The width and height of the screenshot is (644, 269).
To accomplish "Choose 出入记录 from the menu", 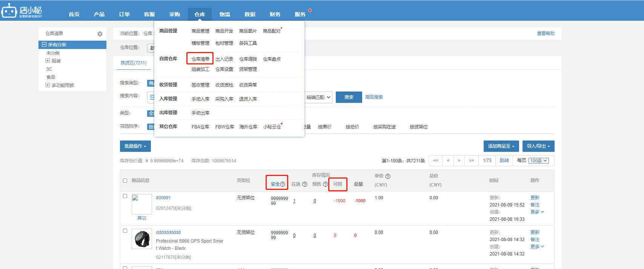I will pyautogui.click(x=224, y=59).
